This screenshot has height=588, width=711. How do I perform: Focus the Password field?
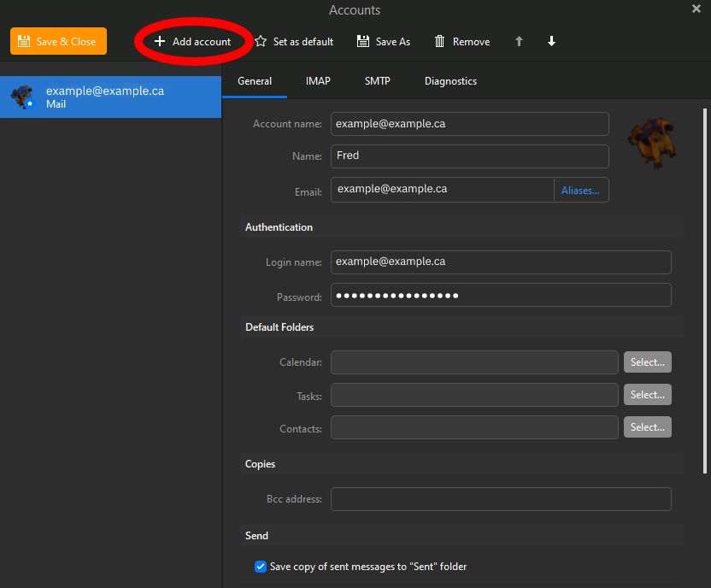point(501,295)
